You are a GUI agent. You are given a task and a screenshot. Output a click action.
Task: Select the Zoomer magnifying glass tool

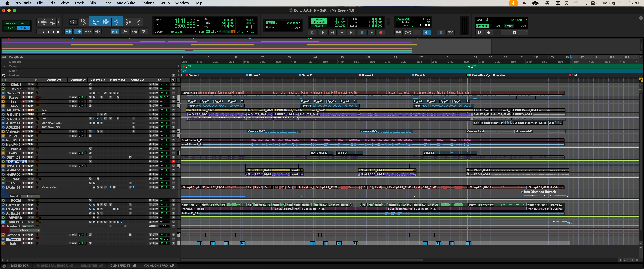(83, 22)
